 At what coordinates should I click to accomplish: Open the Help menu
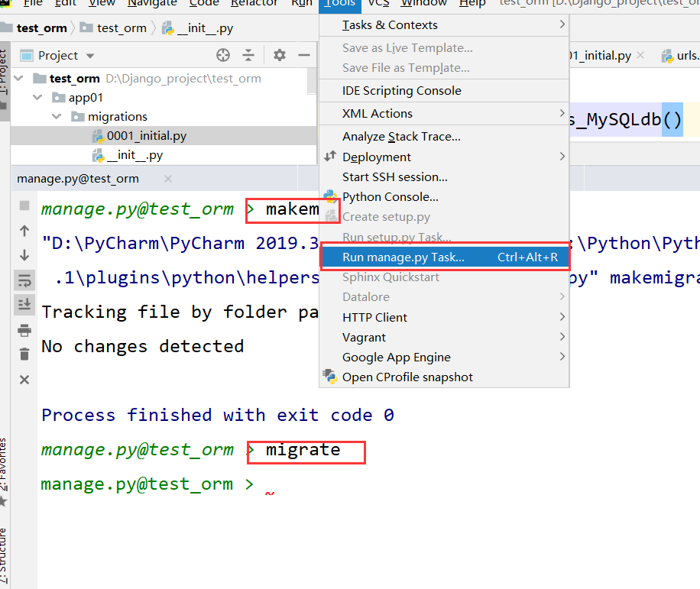click(472, 4)
